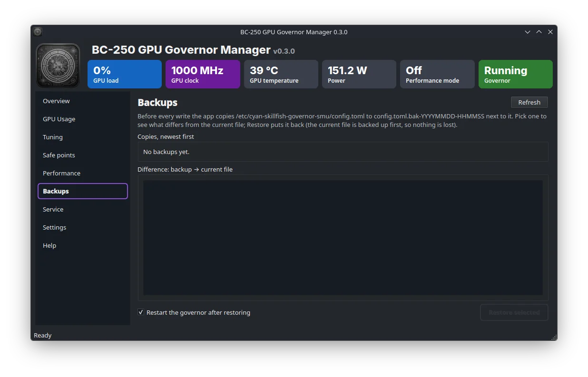588x377 pixels.
Task: Open the Safe points section
Action: [x=83, y=155]
